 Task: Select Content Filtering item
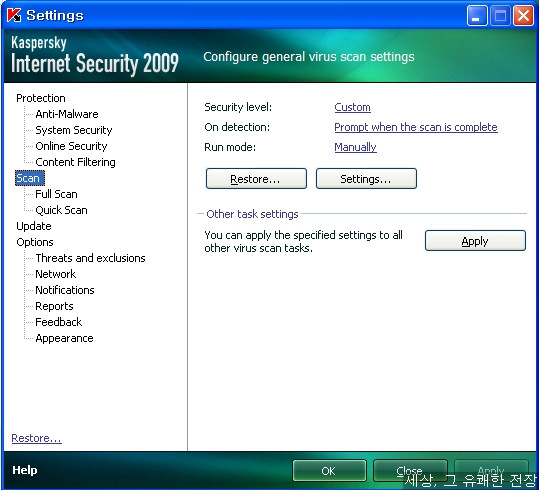(75, 162)
